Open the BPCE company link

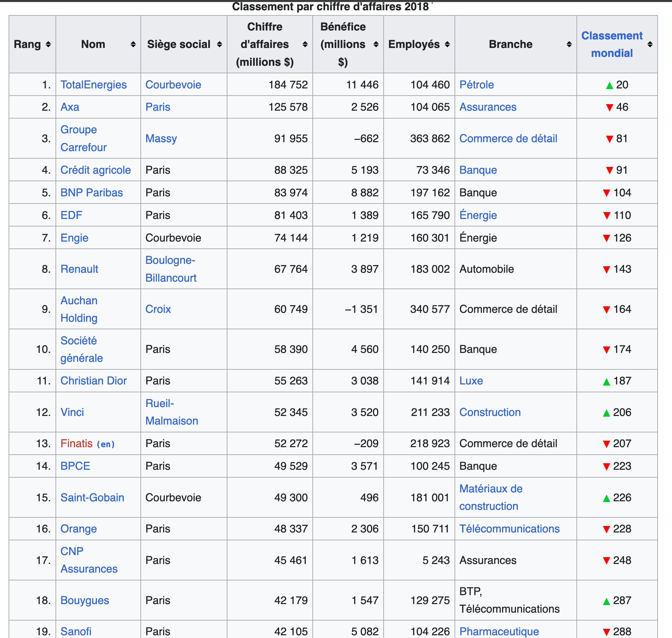pos(75,466)
